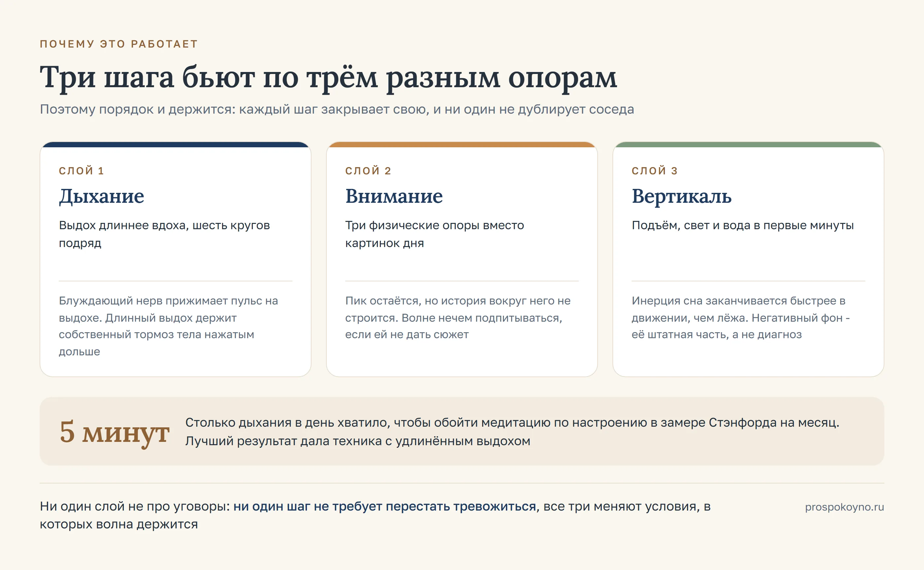Click the paragraph starting 'Пик остаётся, но история'
Image resolution: width=924 pixels, height=570 pixels.
click(x=458, y=317)
